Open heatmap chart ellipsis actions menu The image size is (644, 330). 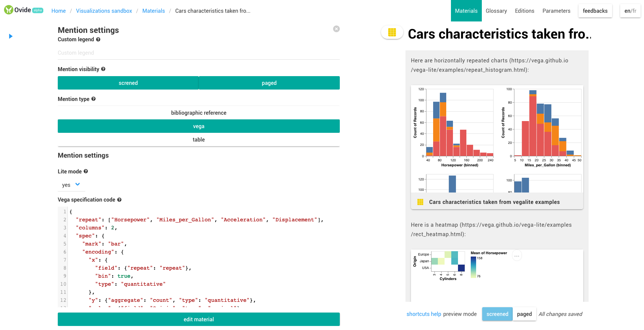[x=517, y=256]
